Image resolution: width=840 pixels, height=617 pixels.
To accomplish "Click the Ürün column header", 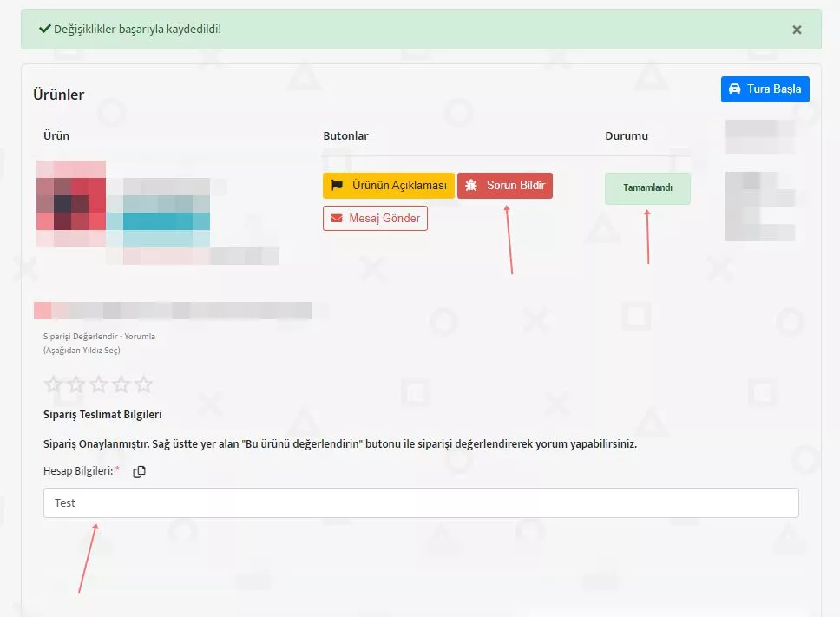I will tap(56, 136).
